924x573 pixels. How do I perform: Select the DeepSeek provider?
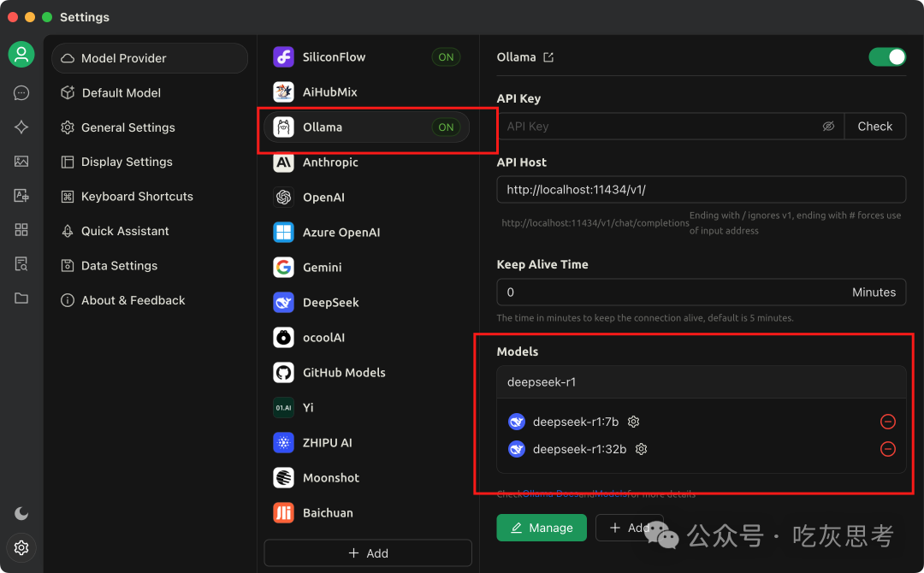point(366,303)
